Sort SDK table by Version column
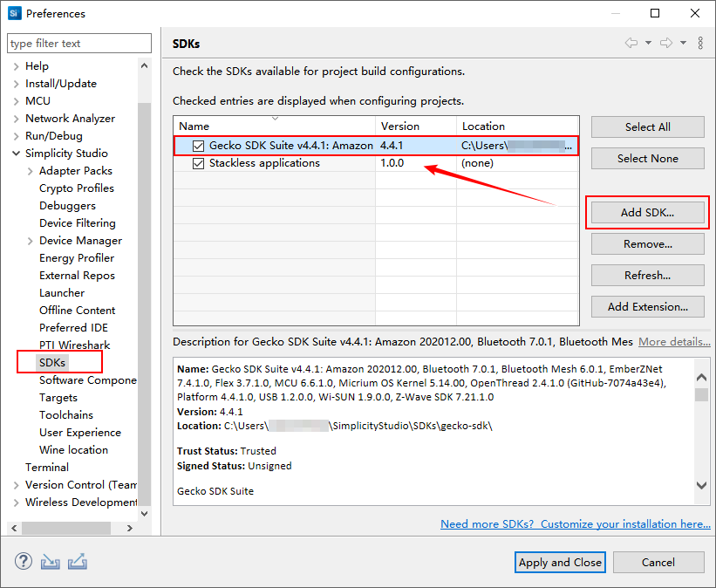Image resolution: width=716 pixels, height=588 pixels. pos(415,126)
